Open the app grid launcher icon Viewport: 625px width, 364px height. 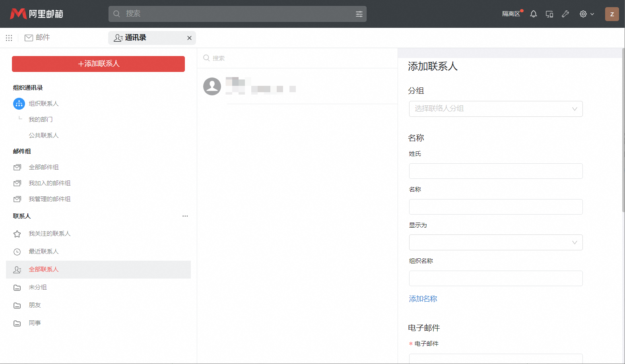pos(9,38)
